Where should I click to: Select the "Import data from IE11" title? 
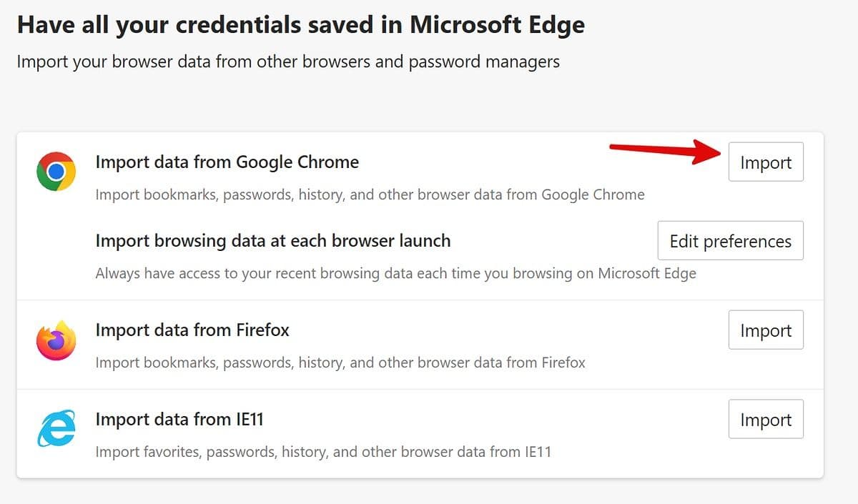tap(179, 420)
